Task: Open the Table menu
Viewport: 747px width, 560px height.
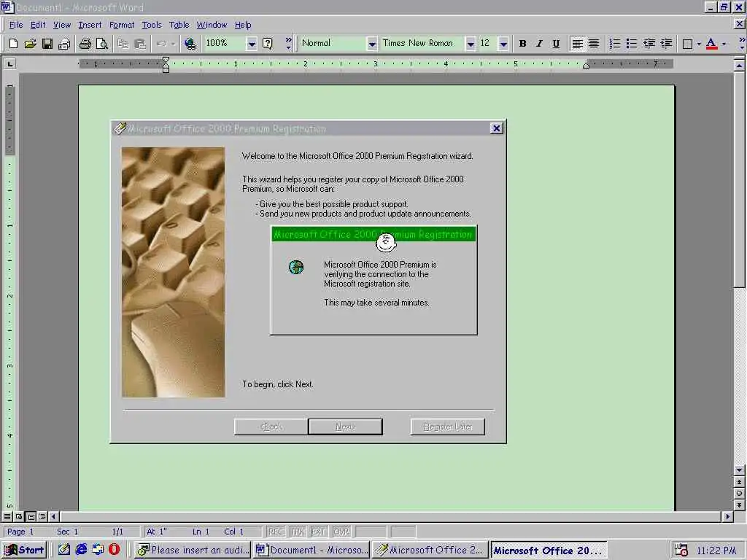Action: (x=179, y=25)
